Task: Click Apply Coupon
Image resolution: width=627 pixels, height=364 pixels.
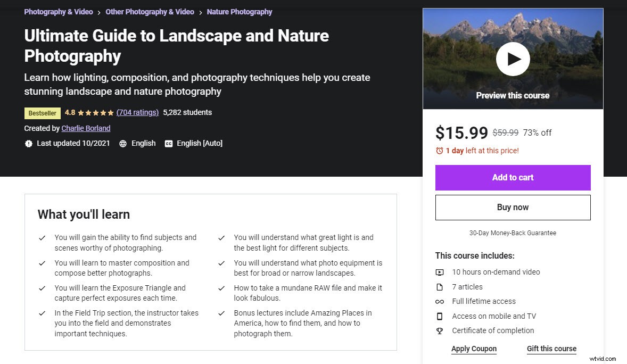Action: pos(474,349)
